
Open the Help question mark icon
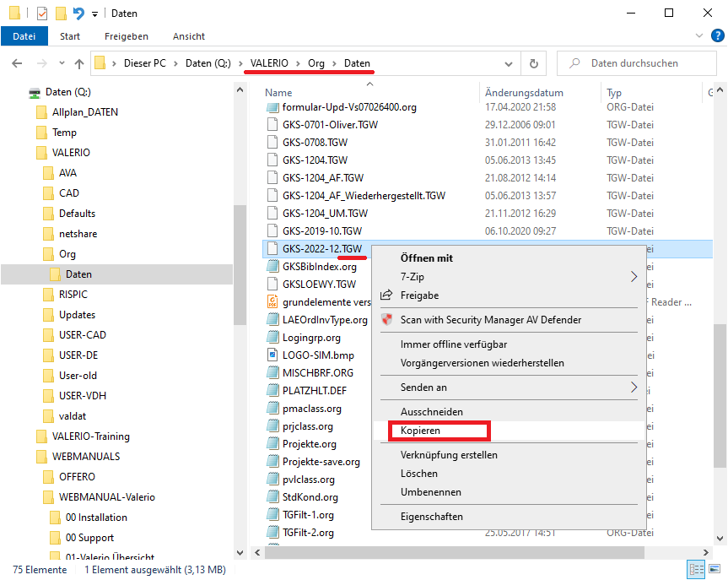tap(716, 36)
